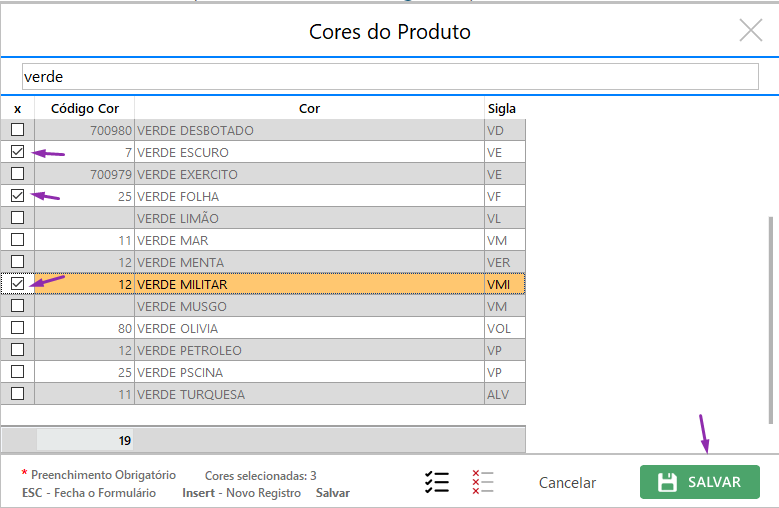Close the Cores do Produto dialog

click(750, 30)
